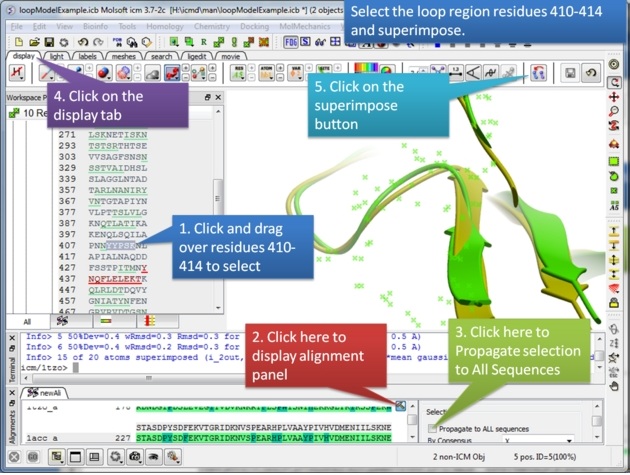
Task: Enable Propagate to ALL sequences checkbox
Action: 433,428
